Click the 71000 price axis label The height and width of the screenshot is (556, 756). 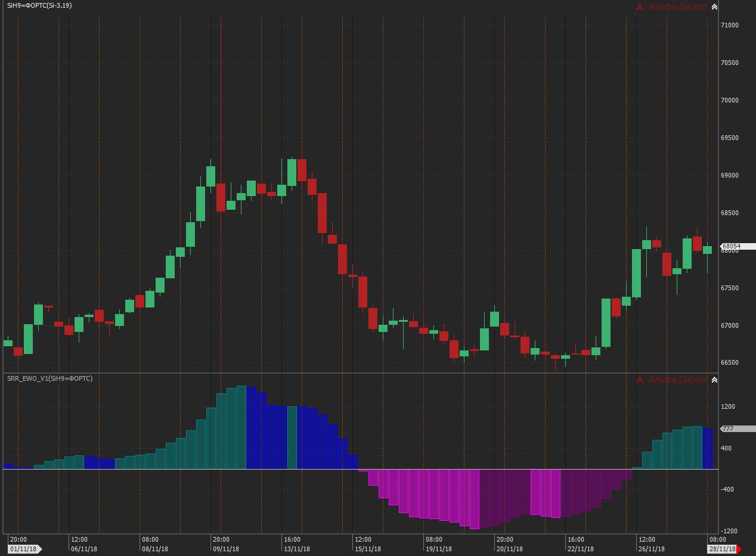coord(730,25)
